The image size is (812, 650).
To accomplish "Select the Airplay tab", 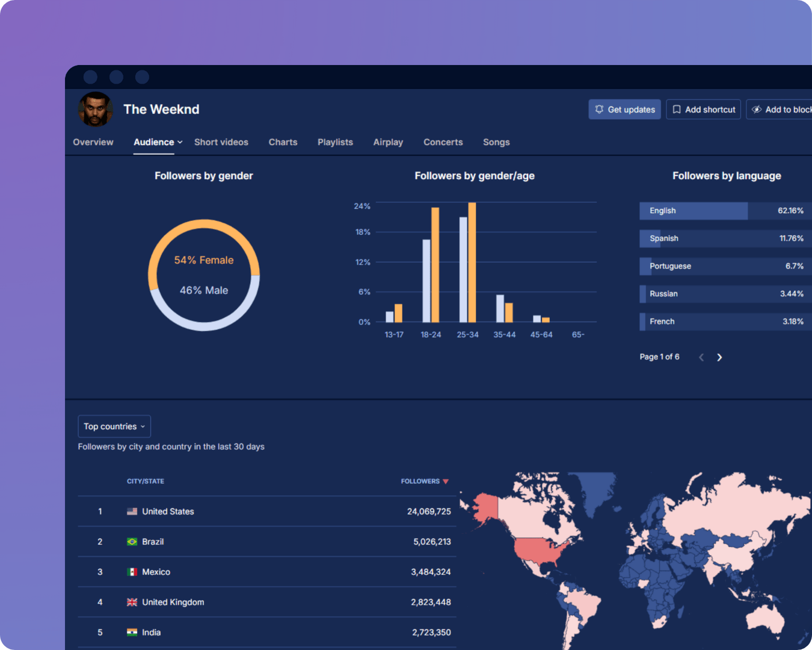I will pos(388,142).
